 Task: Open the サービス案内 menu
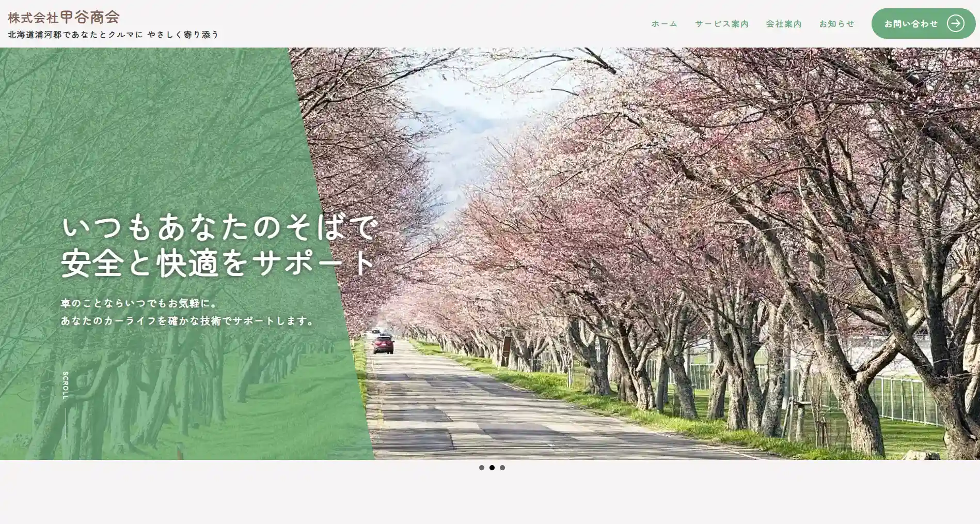coord(721,24)
